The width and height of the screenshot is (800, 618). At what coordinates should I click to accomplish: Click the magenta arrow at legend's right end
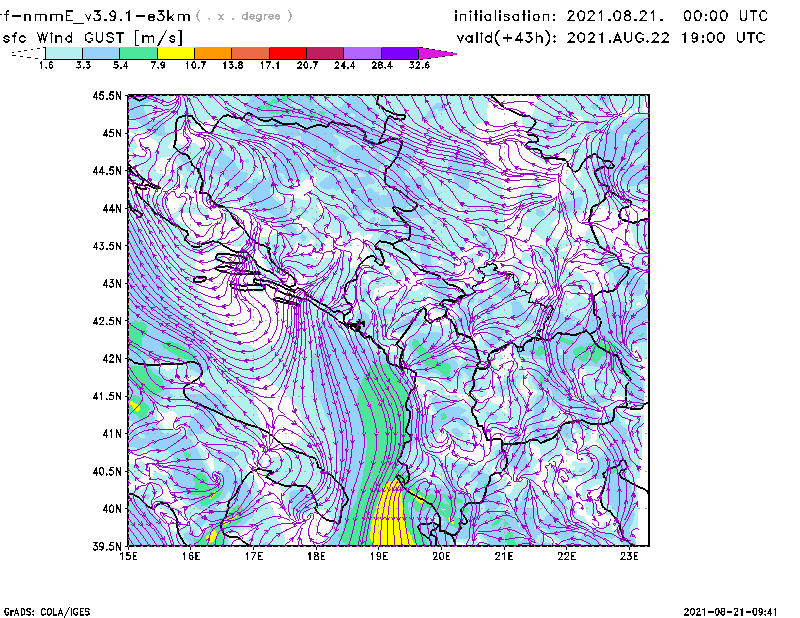[438, 52]
